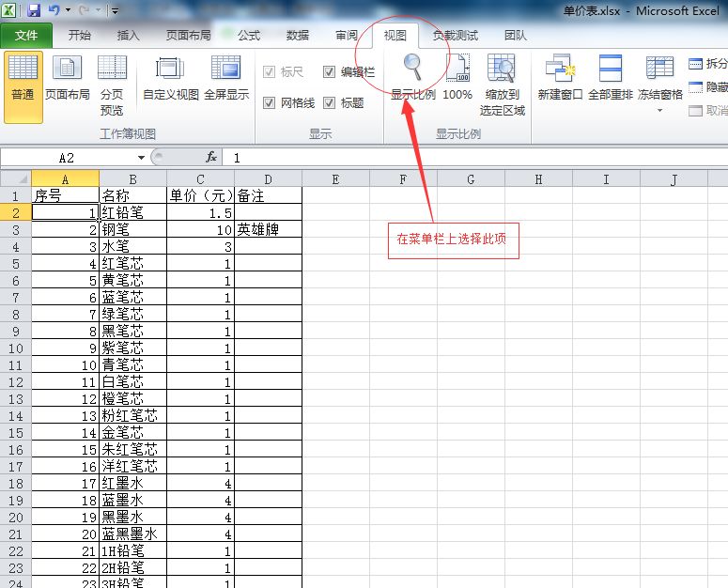Redo the action in quick access toolbar
Image resolution: width=728 pixels, height=588 pixels.
tap(85, 9)
